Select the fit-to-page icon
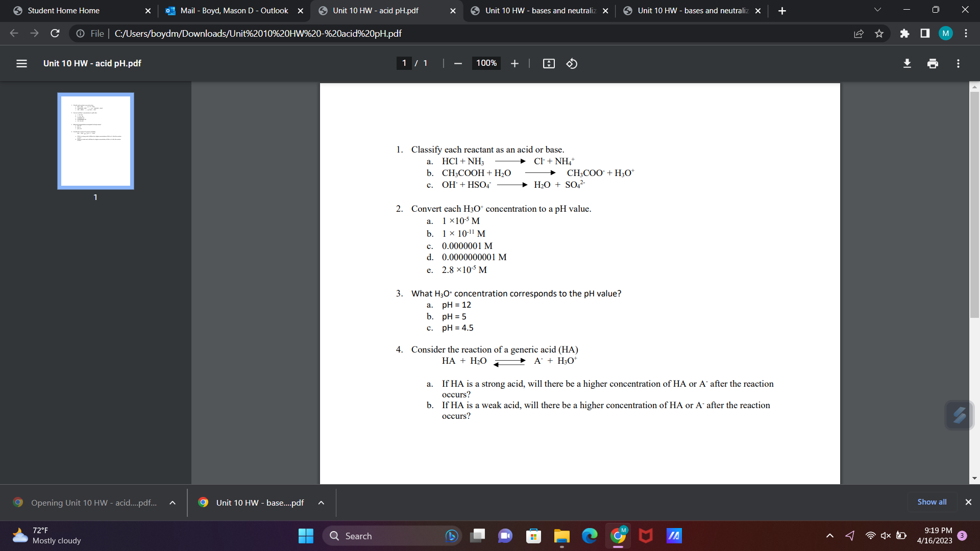 [548, 63]
